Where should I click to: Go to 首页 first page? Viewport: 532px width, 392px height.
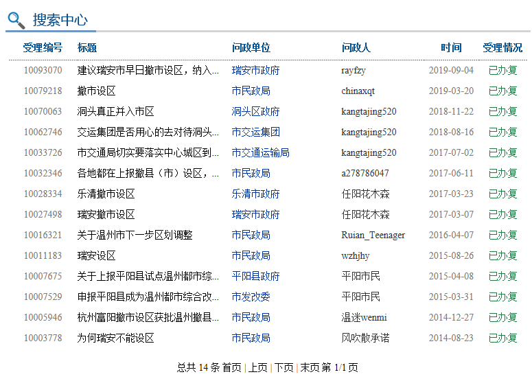[x=232, y=367]
